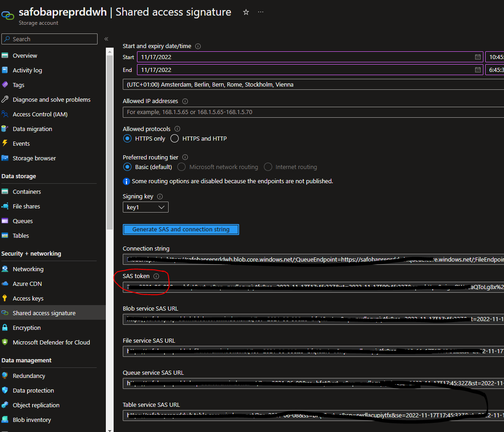The width and height of the screenshot is (504, 432).
Task: Open the more options ellipsis in header
Action: [261, 12]
